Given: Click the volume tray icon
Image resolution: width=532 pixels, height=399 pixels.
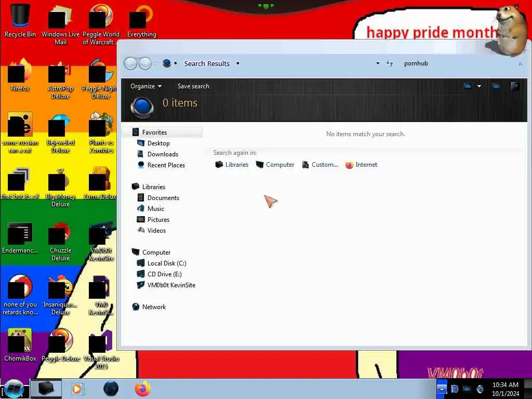Looking at the screenshot, I should pos(480,389).
